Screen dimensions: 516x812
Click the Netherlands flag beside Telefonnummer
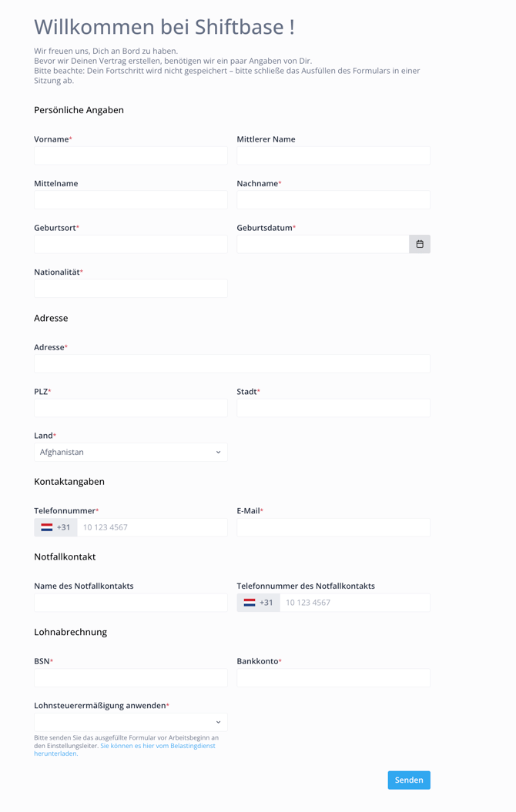[x=47, y=527]
